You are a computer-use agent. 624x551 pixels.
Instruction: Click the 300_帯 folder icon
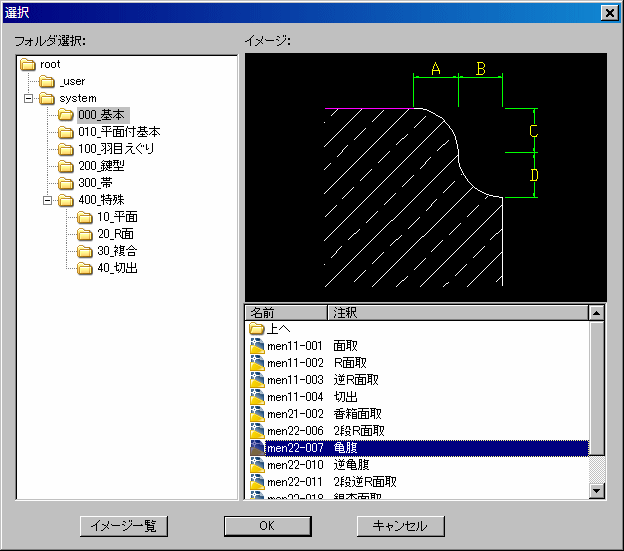[66, 183]
